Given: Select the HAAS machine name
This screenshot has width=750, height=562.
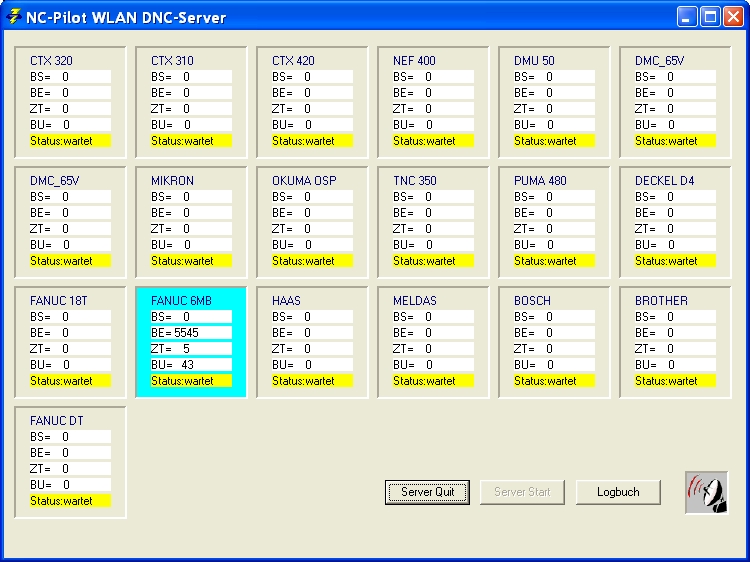Looking at the screenshot, I should pos(286,301).
